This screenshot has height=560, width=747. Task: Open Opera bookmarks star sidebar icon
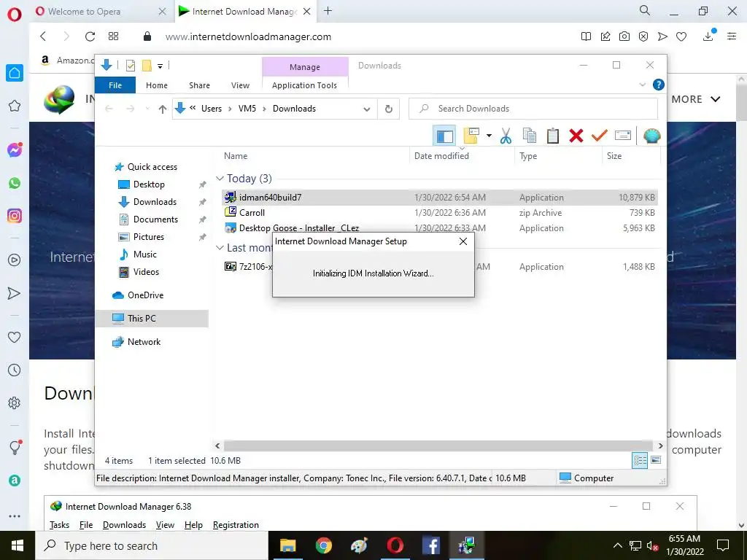tap(15, 106)
